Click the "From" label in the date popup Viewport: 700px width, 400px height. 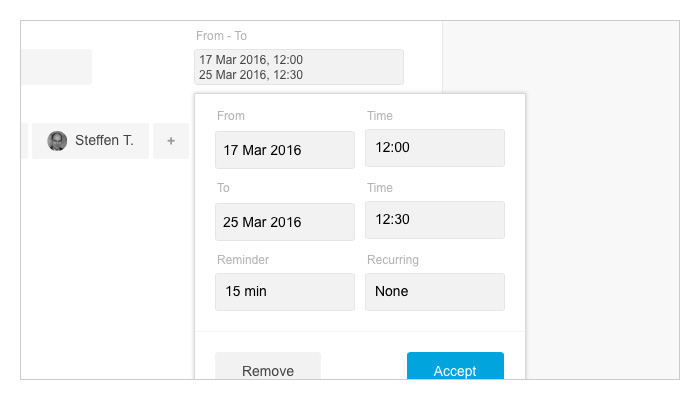tap(231, 116)
